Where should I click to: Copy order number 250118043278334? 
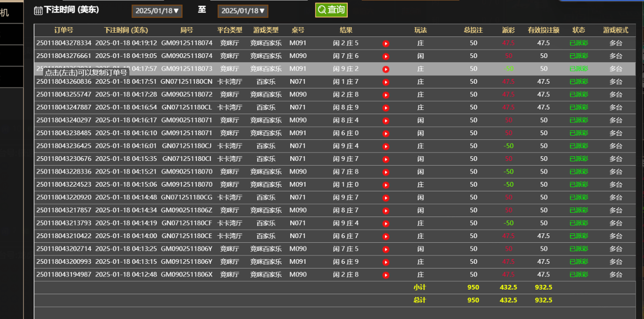click(64, 43)
